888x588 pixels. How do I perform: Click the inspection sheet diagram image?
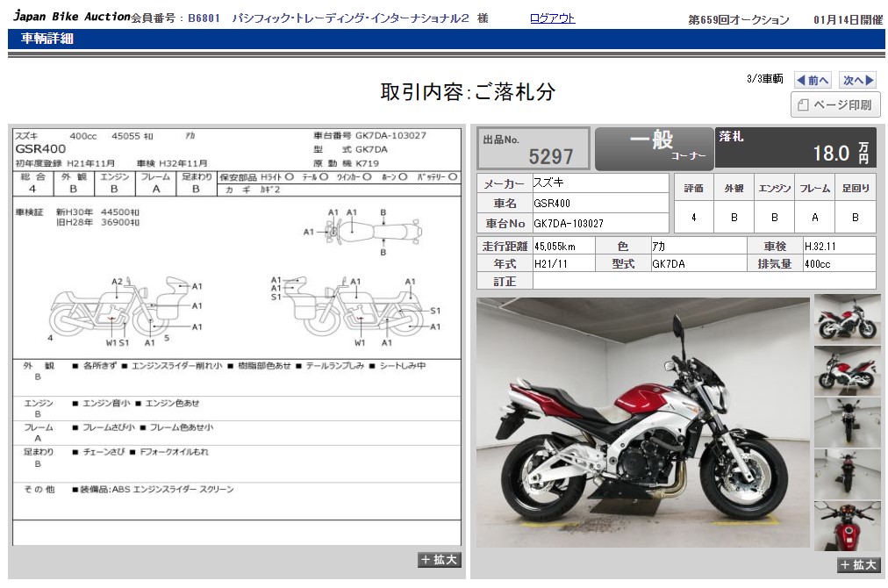[x=237, y=336]
